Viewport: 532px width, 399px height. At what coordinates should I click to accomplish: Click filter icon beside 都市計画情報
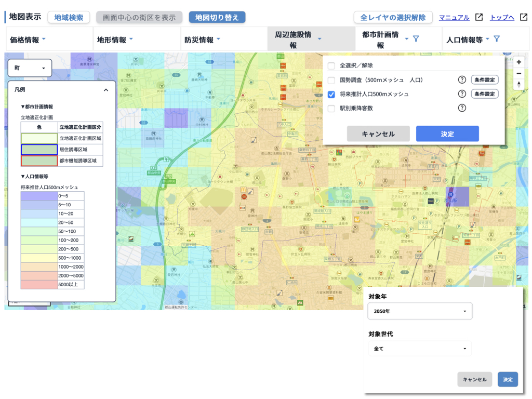point(416,39)
